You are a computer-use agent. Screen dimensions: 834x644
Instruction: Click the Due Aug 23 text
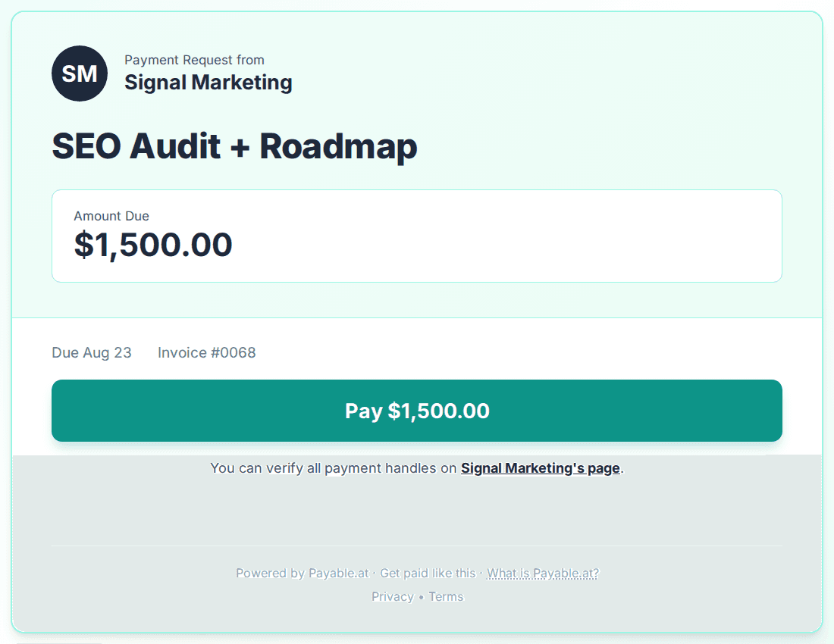coord(92,353)
